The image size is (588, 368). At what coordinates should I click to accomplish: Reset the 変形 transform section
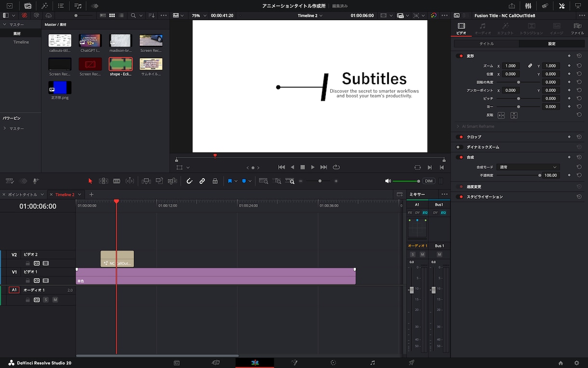pos(579,56)
